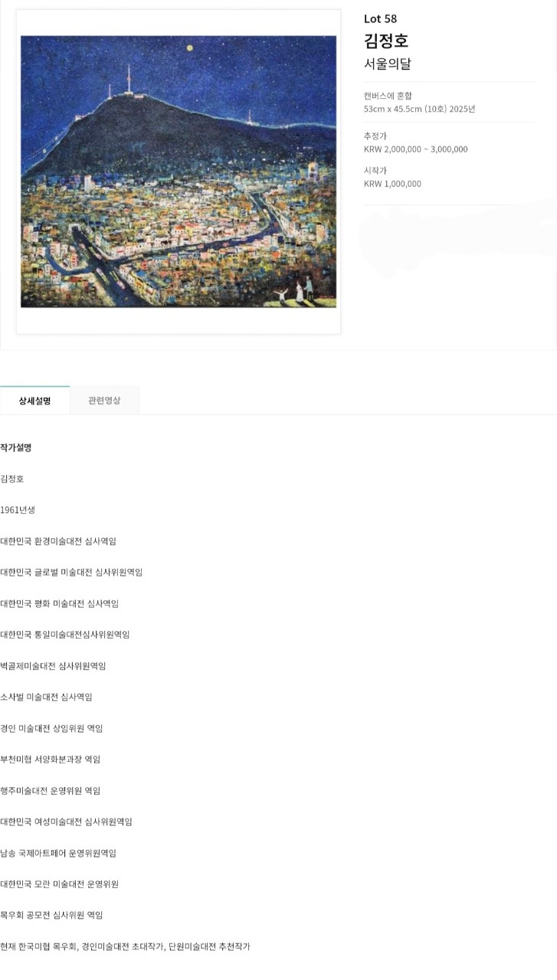Open the 서울의달 painting image
The width and height of the screenshot is (557, 980).
(x=178, y=171)
